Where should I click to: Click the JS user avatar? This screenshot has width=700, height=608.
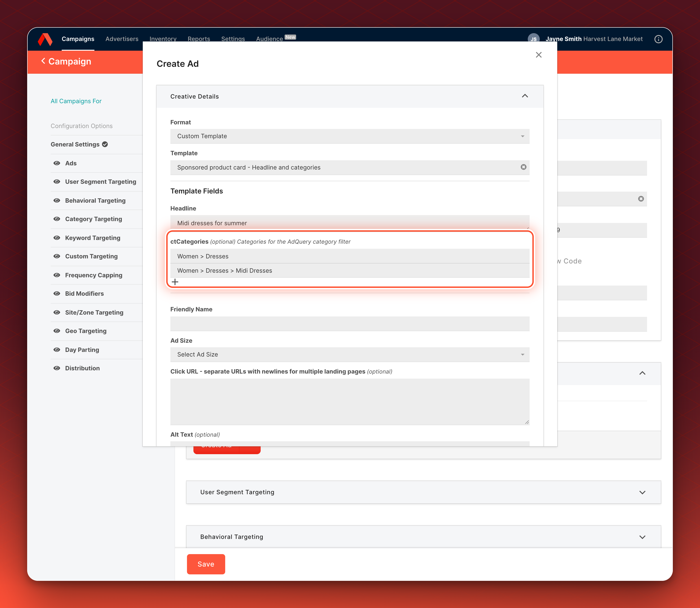tap(534, 38)
